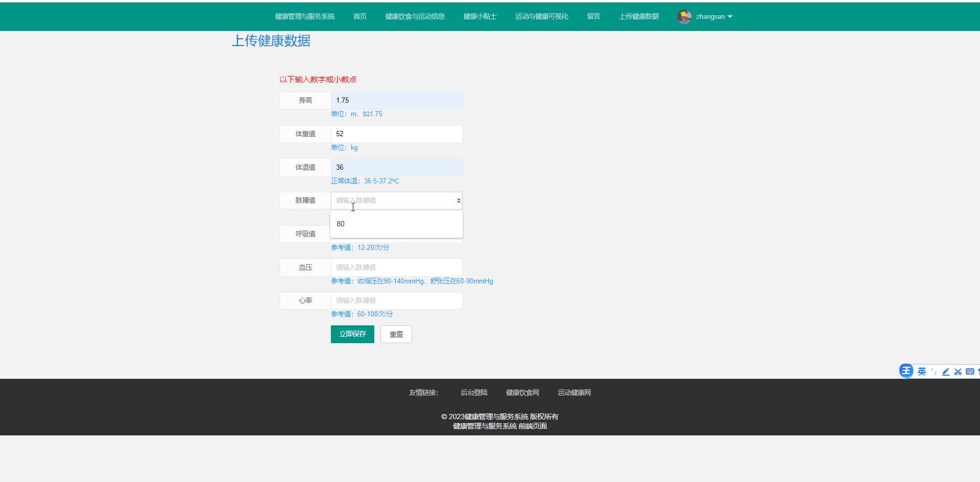Click 立即保存 submit button
Image resolution: width=980 pixels, height=482 pixels.
352,334
